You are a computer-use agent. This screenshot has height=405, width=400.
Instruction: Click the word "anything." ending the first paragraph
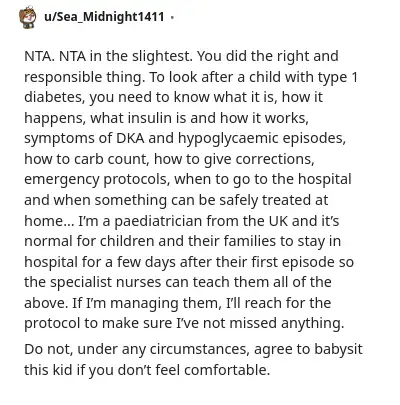click(x=312, y=324)
